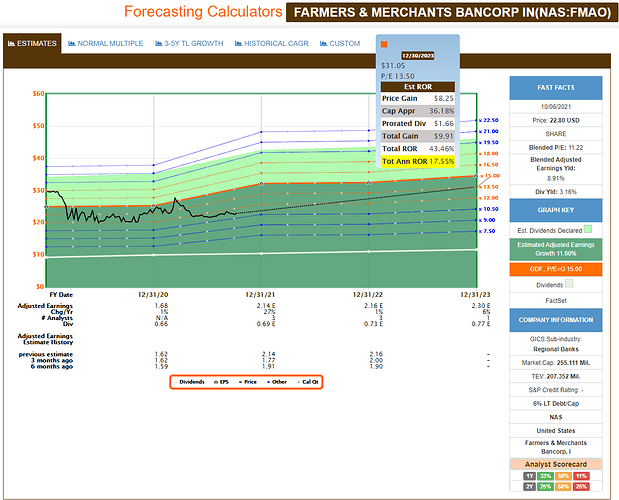
Task: Click the chart icon beside Historical CAGR
Action: click(x=238, y=43)
